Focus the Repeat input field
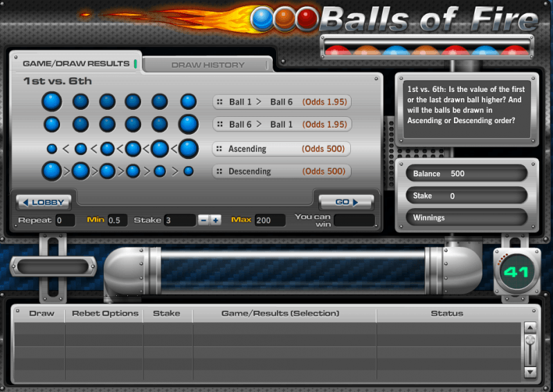This screenshot has height=392, width=553. tap(65, 221)
